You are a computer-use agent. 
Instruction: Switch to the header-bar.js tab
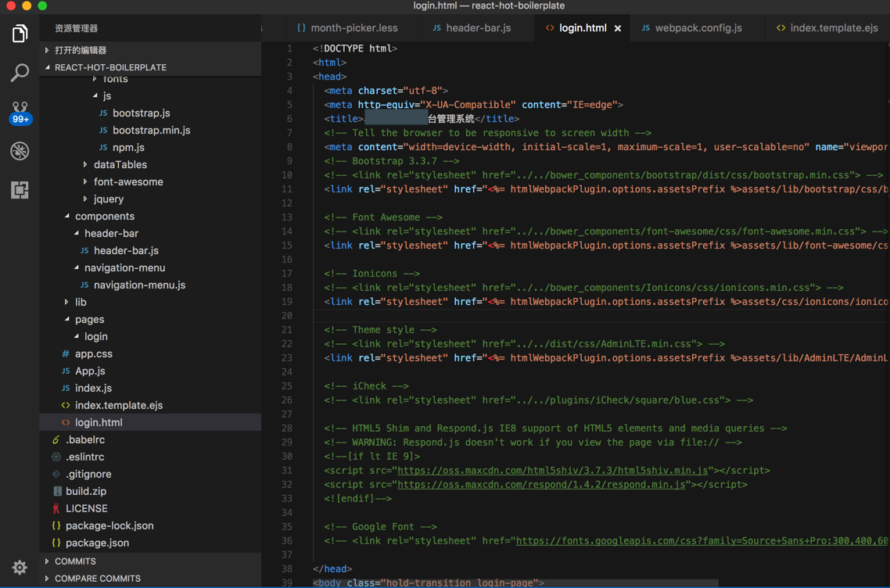click(478, 28)
